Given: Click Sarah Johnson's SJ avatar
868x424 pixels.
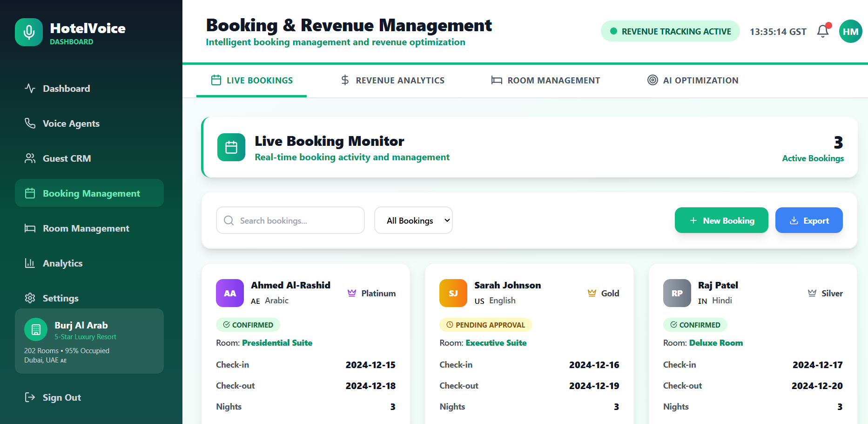Looking at the screenshot, I should pos(453,293).
